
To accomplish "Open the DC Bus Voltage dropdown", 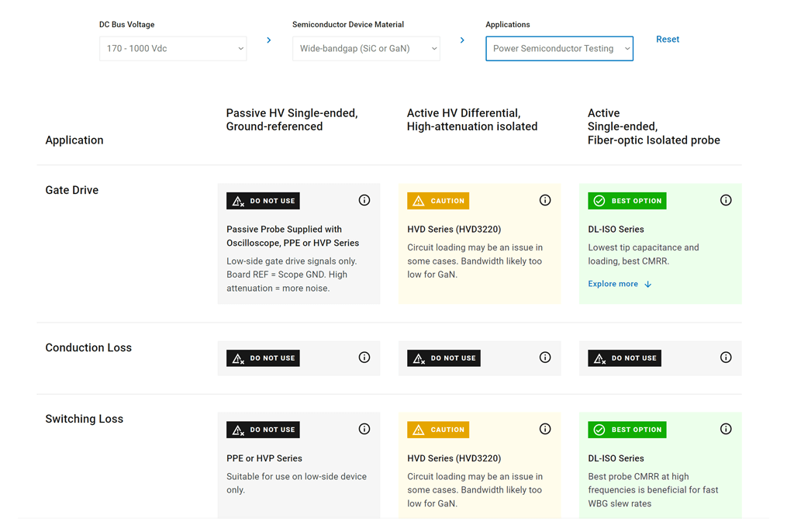I will click(173, 48).
